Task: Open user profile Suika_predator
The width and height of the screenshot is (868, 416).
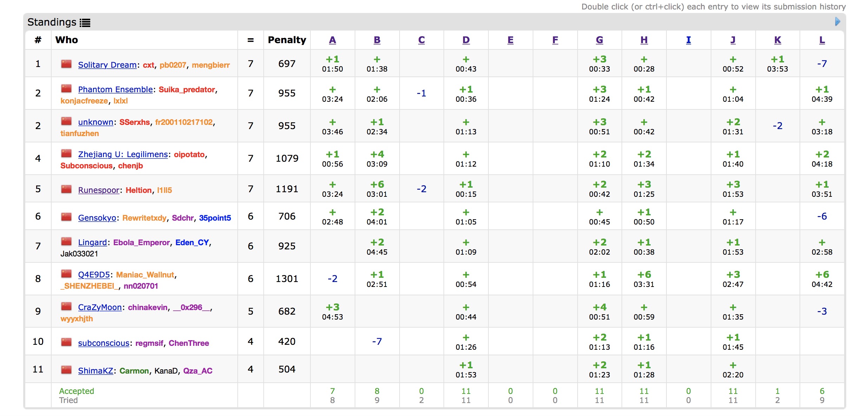Action: (x=186, y=89)
